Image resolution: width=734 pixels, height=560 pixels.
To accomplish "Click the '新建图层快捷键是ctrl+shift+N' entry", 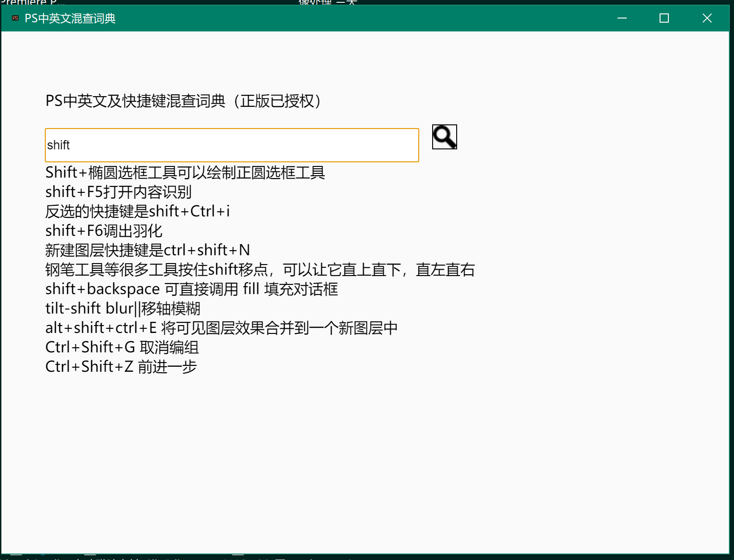I will click(147, 250).
